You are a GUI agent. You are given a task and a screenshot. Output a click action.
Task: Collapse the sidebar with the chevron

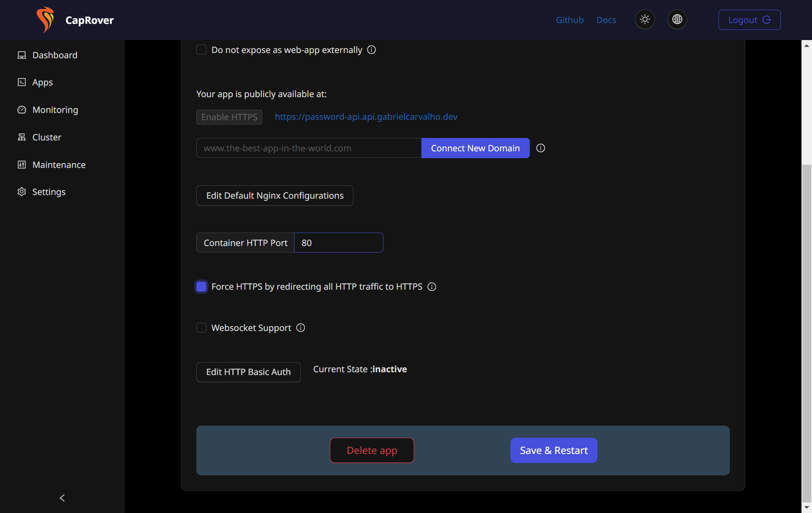[62, 498]
